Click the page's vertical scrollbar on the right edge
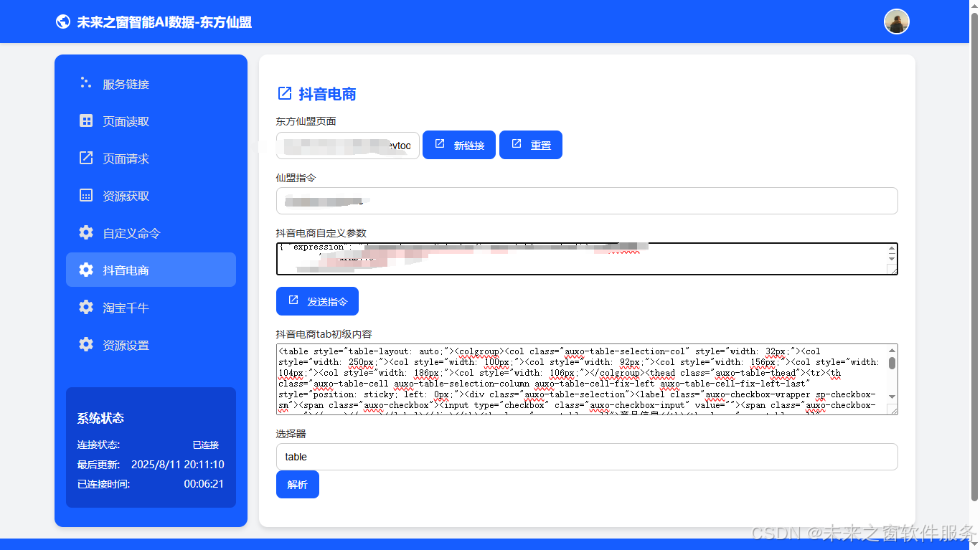The height and width of the screenshot is (550, 980). click(974, 258)
